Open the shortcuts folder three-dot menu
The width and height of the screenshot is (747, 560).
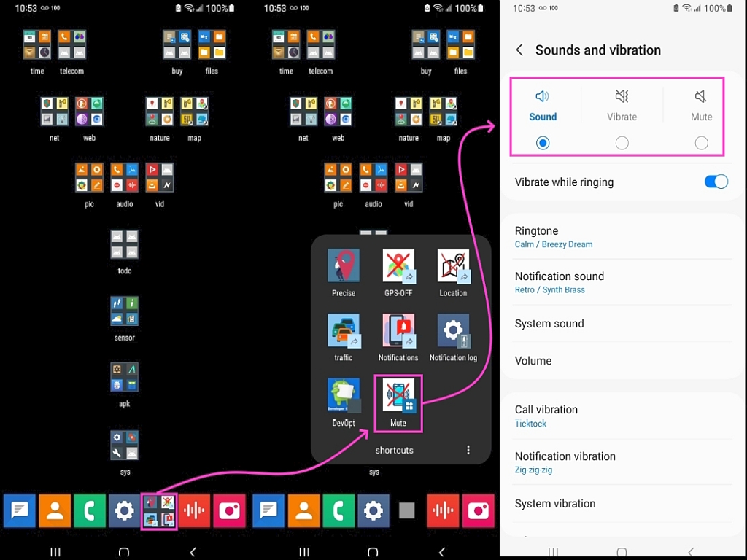468,450
